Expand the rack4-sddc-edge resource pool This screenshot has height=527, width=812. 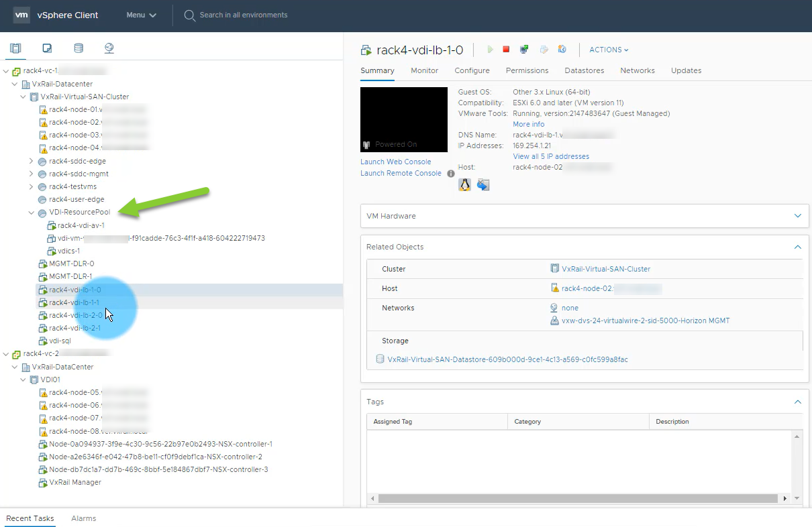click(x=32, y=161)
